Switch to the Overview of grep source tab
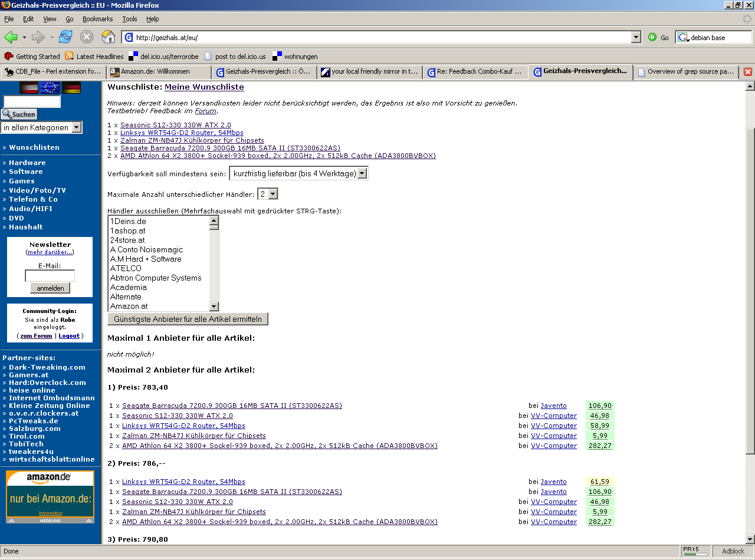 point(687,72)
